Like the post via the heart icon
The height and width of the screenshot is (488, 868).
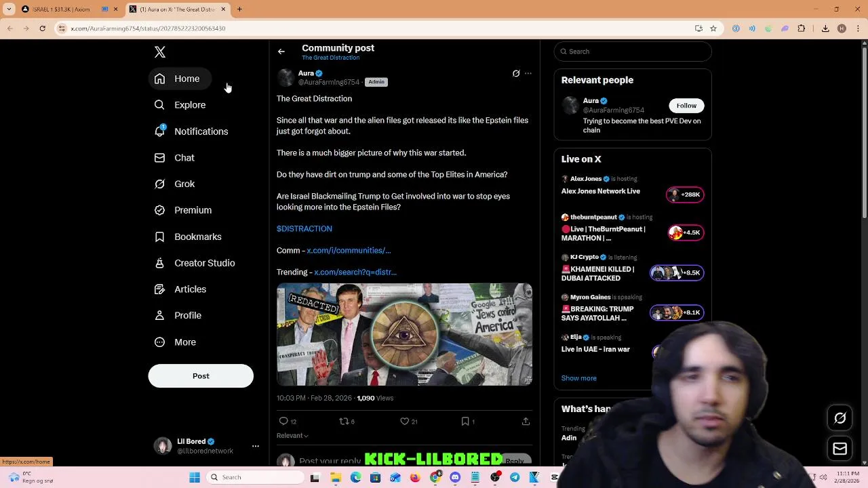click(405, 422)
